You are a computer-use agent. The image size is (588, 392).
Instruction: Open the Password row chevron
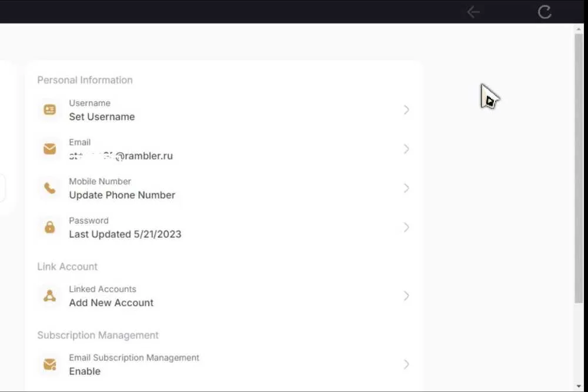(406, 227)
